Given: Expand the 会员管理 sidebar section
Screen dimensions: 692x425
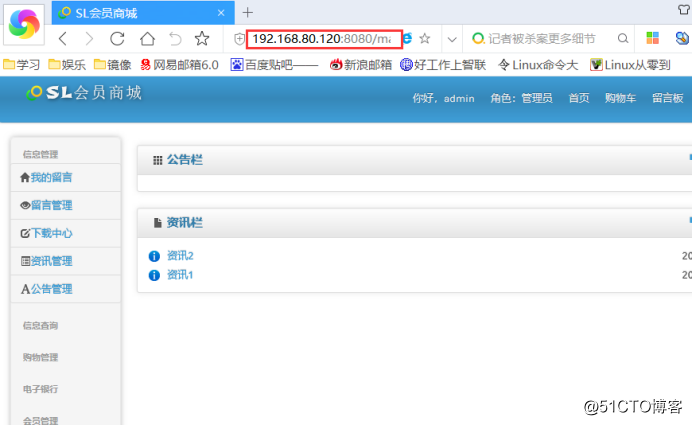Looking at the screenshot, I should [x=41, y=421].
